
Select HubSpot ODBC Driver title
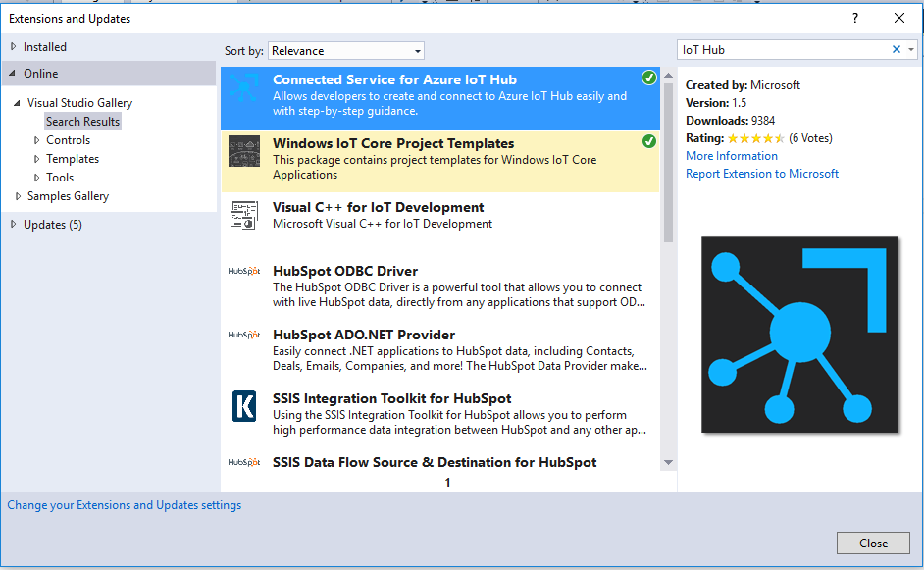pyautogui.click(x=345, y=271)
